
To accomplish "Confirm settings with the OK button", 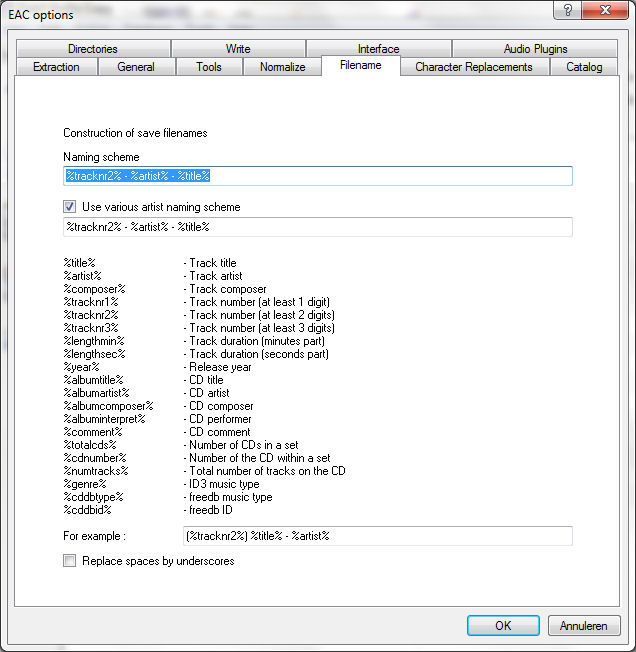I will (x=503, y=625).
